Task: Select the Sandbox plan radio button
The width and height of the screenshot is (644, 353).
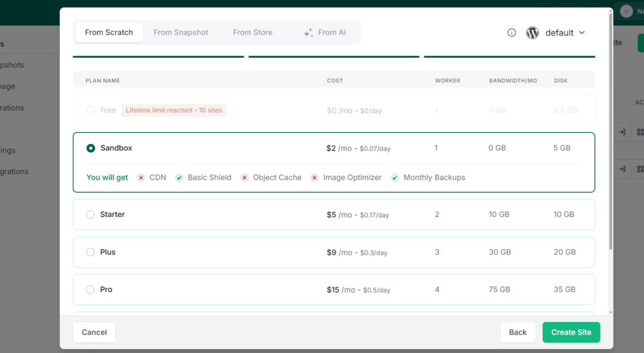Action: [91, 148]
